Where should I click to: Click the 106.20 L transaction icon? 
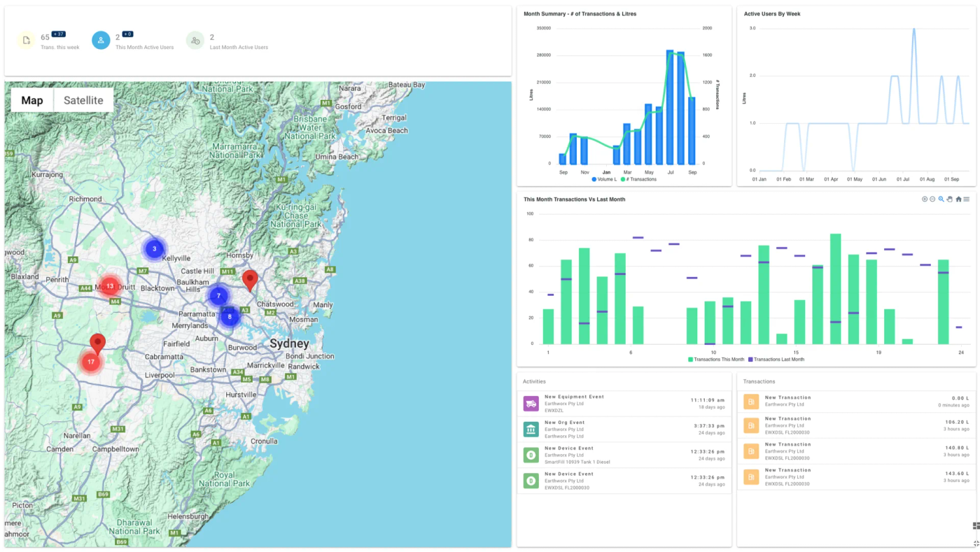(x=751, y=425)
